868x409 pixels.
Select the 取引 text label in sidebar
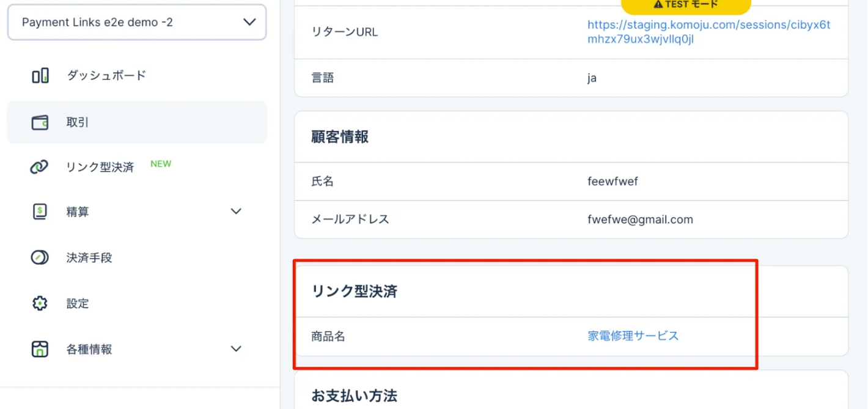78,122
